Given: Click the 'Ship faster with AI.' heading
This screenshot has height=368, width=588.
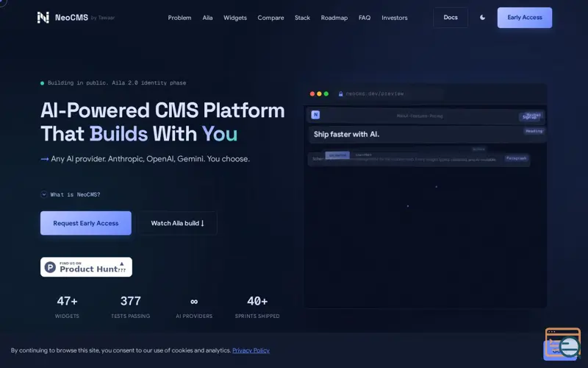Looking at the screenshot, I should [x=346, y=134].
